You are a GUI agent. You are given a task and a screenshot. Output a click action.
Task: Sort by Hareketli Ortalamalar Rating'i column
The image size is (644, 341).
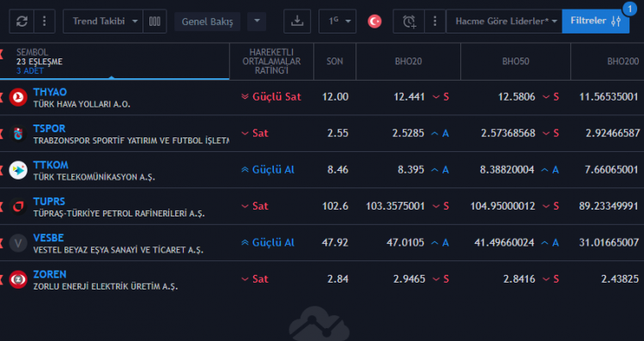(x=271, y=61)
